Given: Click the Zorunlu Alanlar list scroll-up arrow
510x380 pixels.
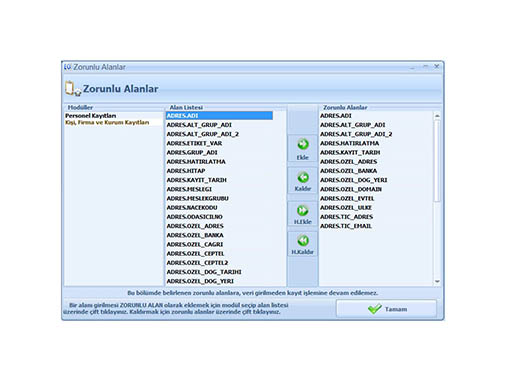Looking at the screenshot, I should [437, 116].
